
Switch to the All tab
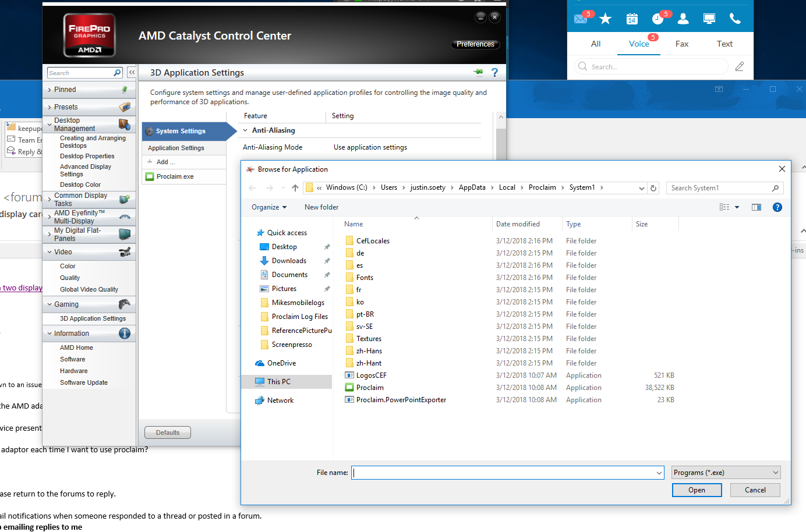[x=596, y=44]
